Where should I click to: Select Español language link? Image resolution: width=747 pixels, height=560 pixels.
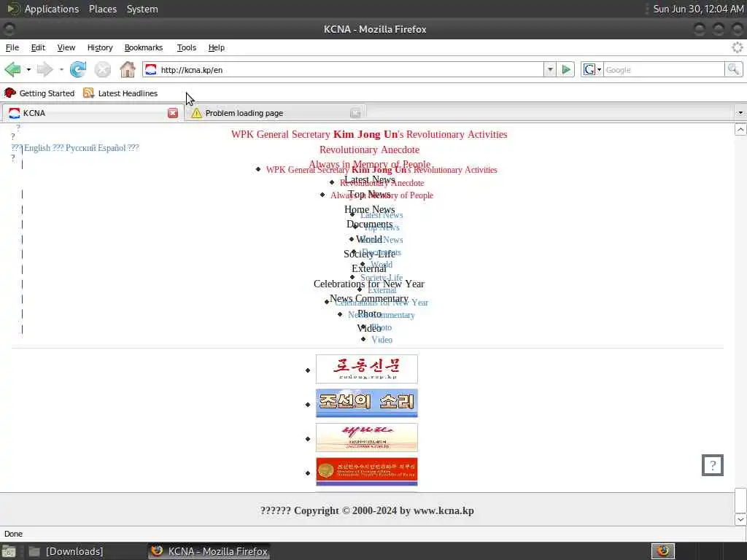(112, 147)
